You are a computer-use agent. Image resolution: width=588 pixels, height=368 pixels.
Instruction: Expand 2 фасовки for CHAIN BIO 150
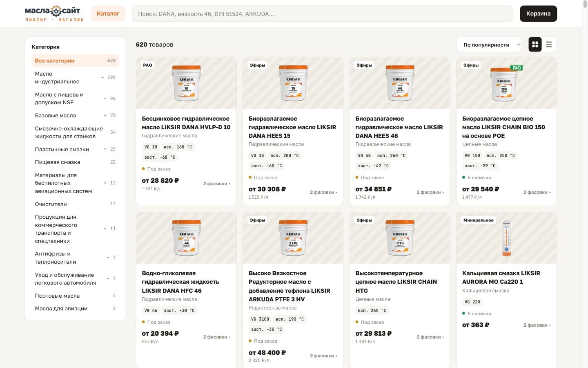pos(537,192)
